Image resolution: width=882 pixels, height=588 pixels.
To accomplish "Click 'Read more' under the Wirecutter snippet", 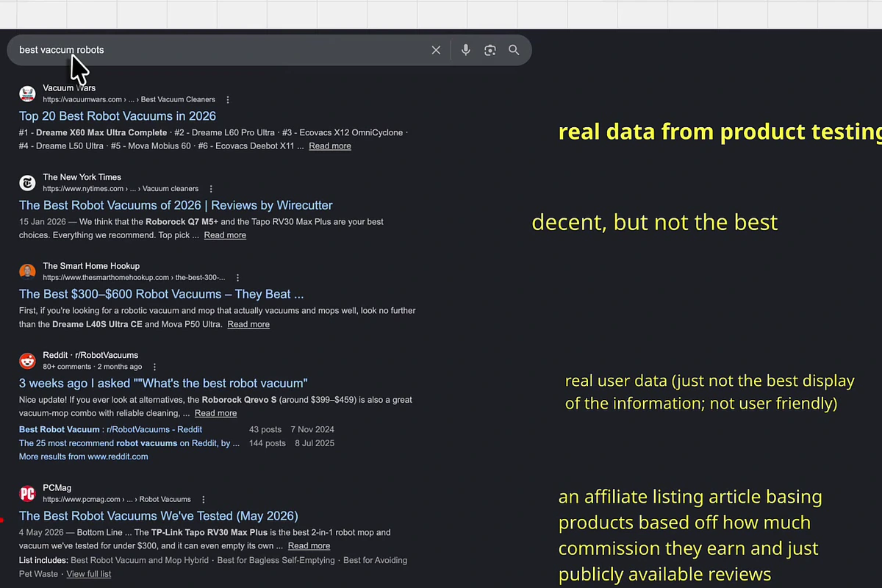I will tap(225, 235).
